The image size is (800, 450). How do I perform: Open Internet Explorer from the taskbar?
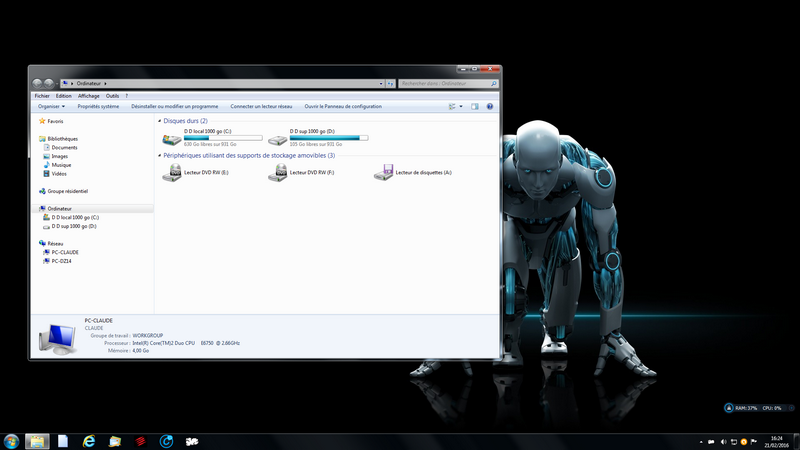click(x=88, y=441)
